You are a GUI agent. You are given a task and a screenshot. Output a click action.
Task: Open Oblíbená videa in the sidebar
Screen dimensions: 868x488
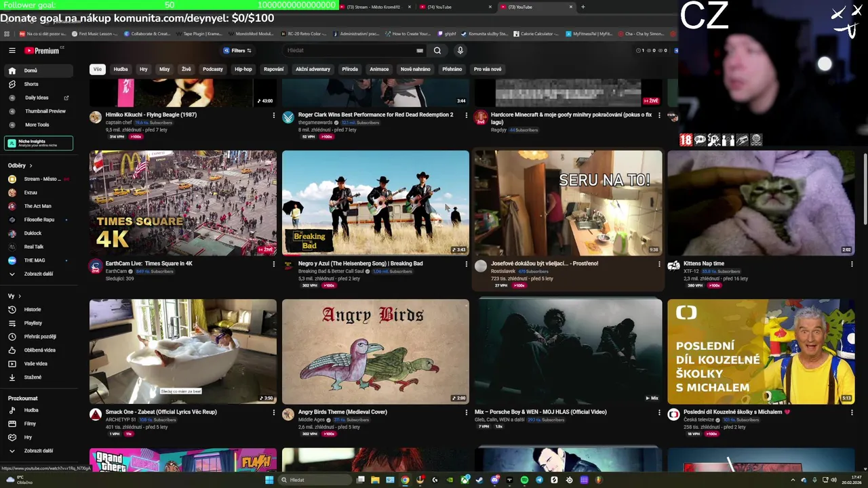[38, 350]
